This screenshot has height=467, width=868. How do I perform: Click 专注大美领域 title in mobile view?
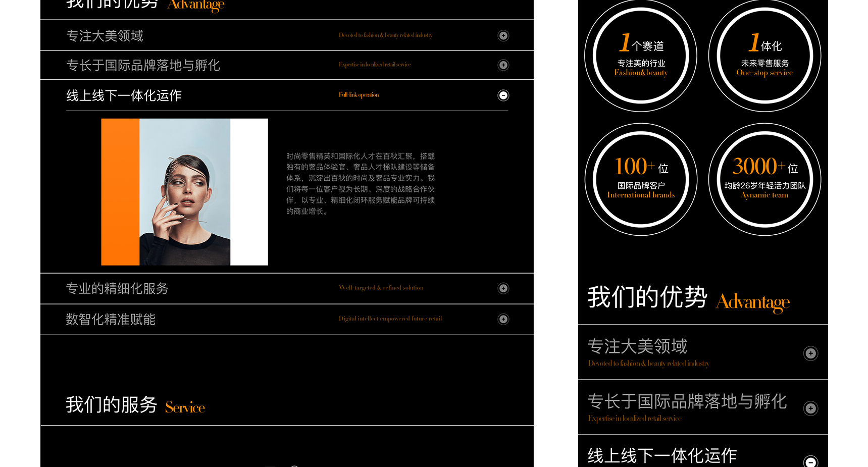point(638,346)
